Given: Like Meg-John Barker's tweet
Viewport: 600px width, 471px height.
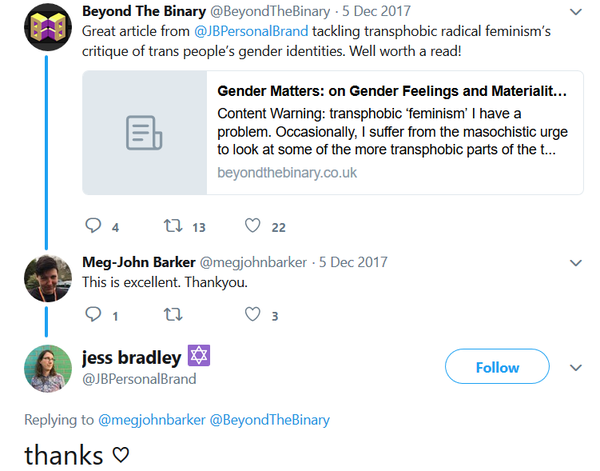Looking at the screenshot, I should point(253,315).
